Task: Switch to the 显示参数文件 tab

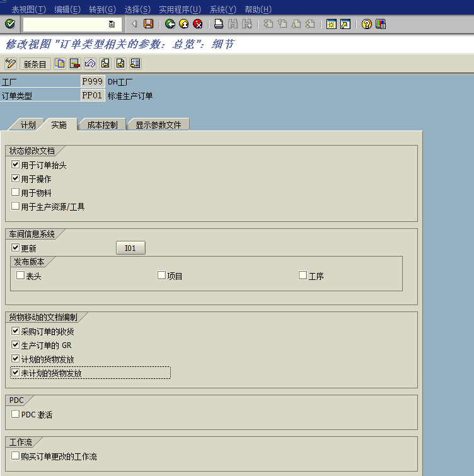Action: tap(158, 125)
